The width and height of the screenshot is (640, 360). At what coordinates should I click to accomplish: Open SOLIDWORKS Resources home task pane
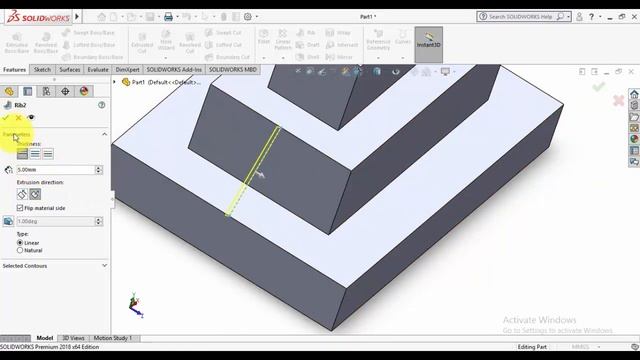pyautogui.click(x=634, y=94)
